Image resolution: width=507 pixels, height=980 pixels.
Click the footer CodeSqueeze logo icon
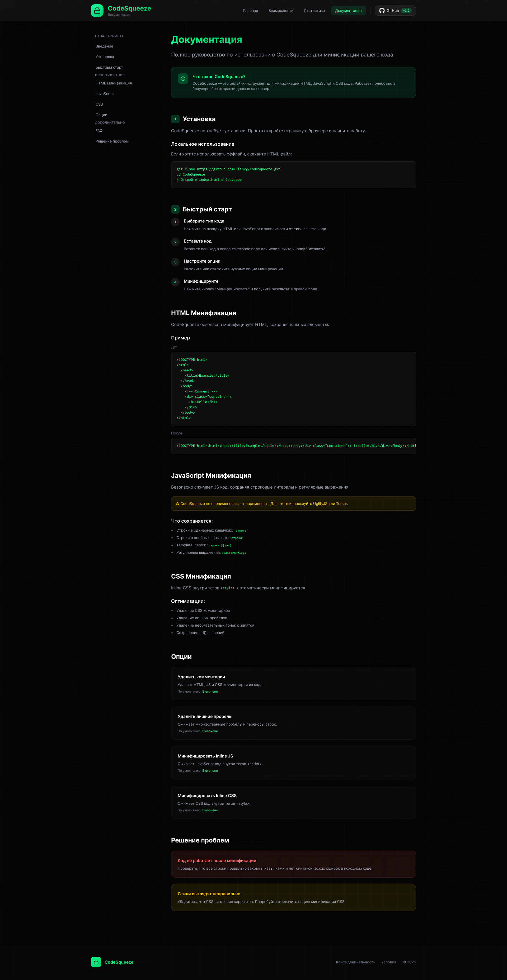pos(96,962)
